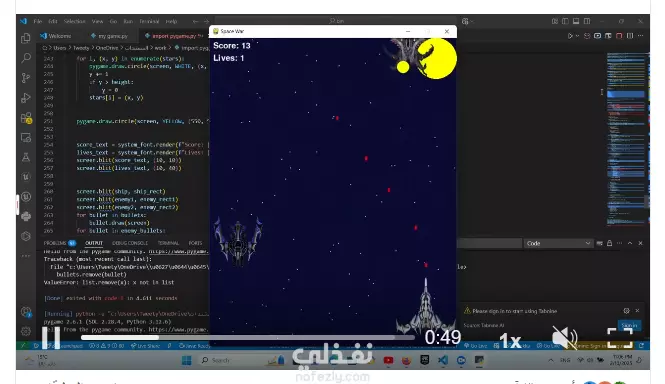Open the output channel Code dropdown
Image resolution: width=665 pixels, height=384 pixels.
558,243
